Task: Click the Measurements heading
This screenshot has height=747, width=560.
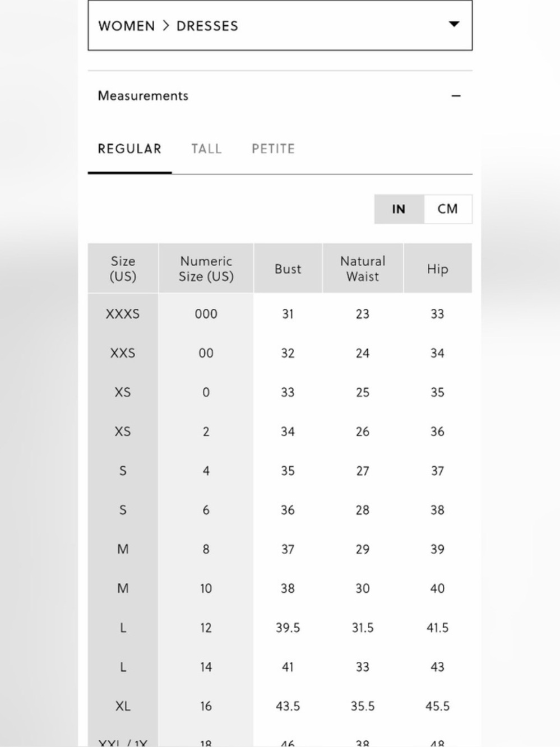Action: [x=143, y=96]
